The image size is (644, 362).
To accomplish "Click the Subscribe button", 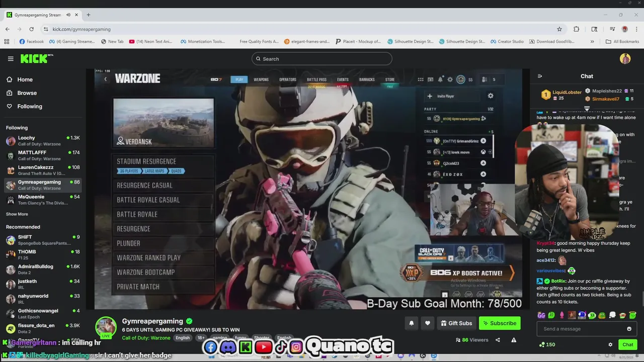I will coord(500,323).
